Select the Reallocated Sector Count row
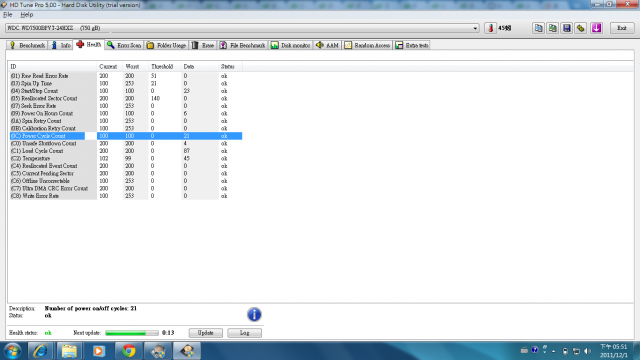640x360 pixels. pyautogui.click(x=126, y=98)
